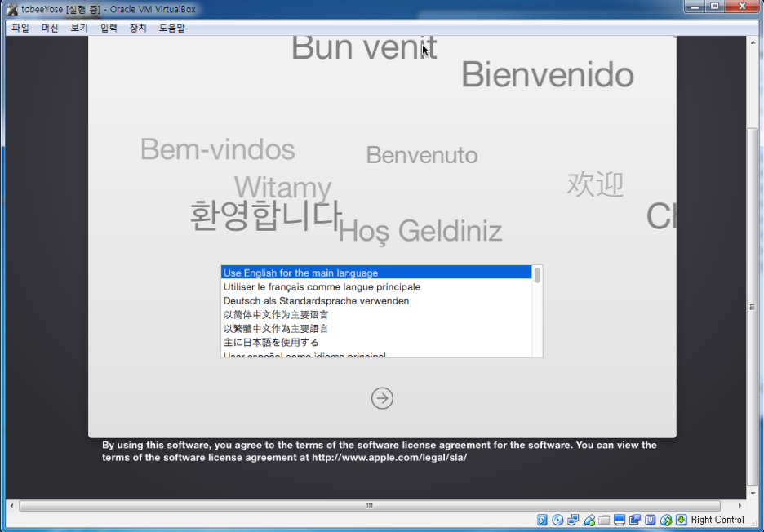Click the vertical scrollbar down arrow
Image resolution: width=764 pixels, height=532 pixels.
tap(753, 494)
